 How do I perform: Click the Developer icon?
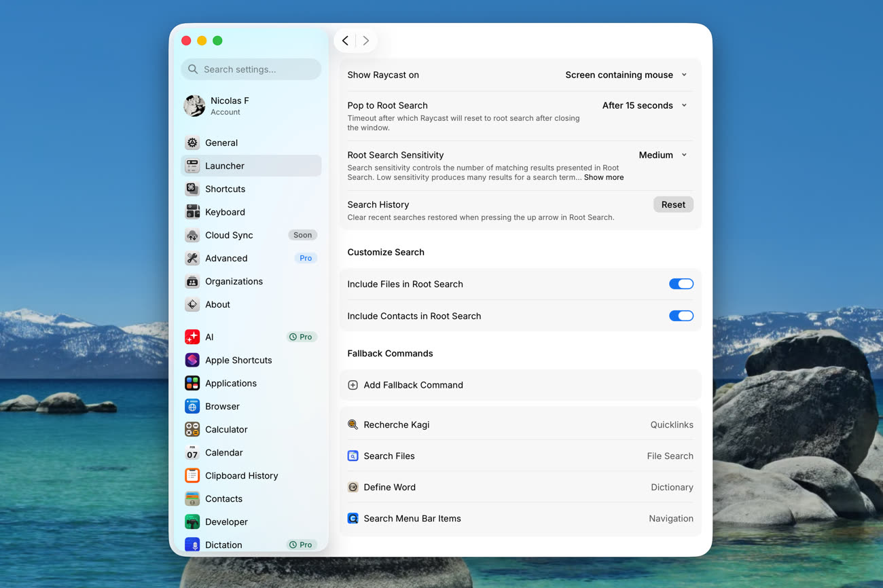coord(192,521)
